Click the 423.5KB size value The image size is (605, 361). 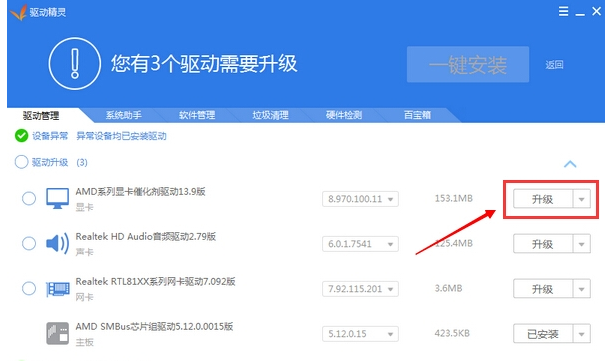pos(452,333)
